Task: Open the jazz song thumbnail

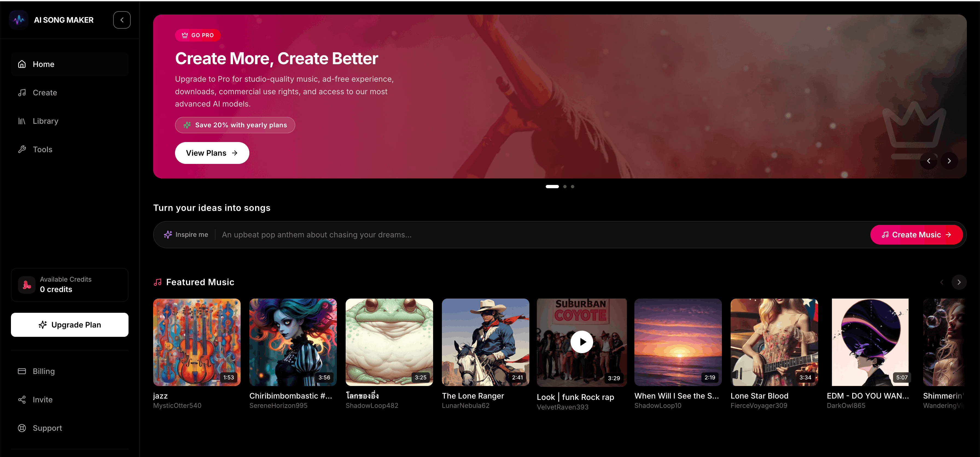Action: coord(197,342)
